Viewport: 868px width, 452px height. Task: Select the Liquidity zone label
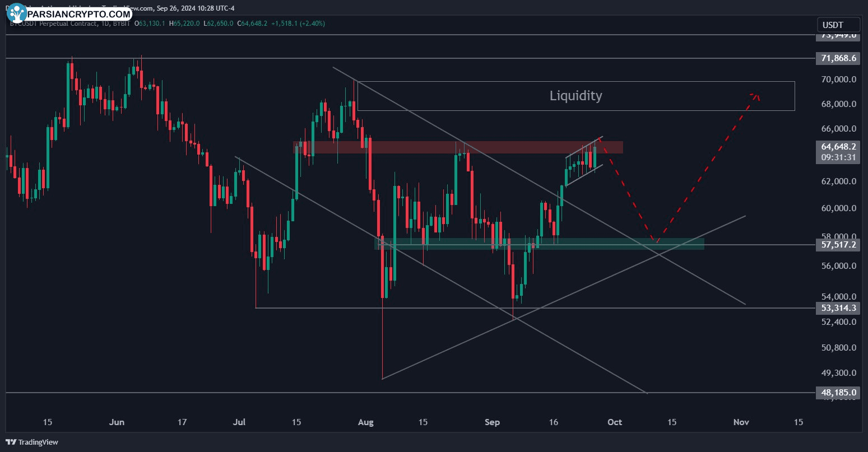click(x=575, y=96)
